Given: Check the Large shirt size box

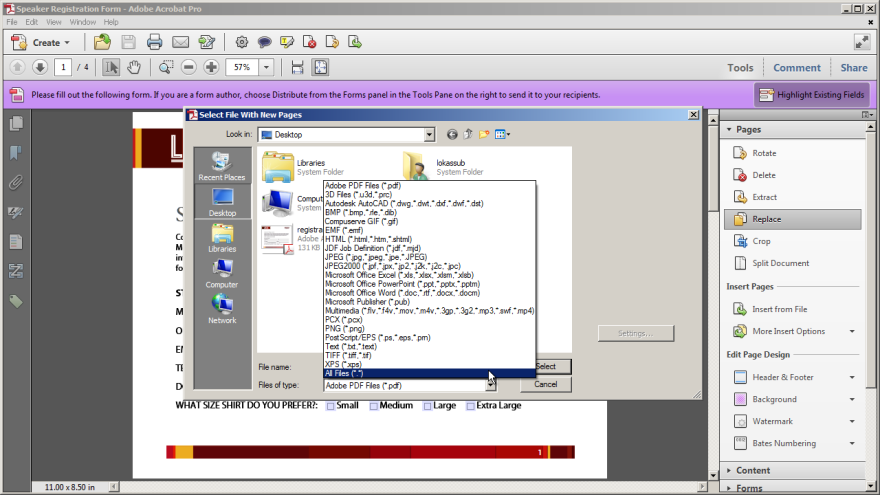Looking at the screenshot, I should pyautogui.click(x=428, y=406).
